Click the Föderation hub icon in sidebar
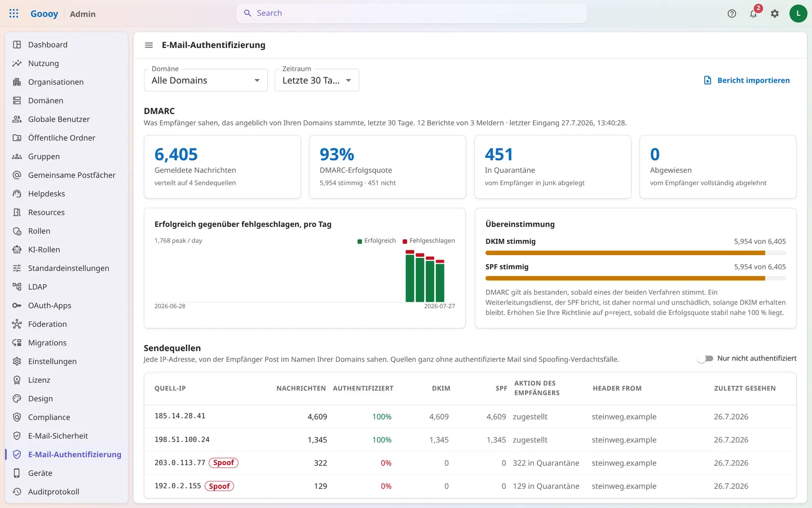The height and width of the screenshot is (508, 812). click(17, 324)
